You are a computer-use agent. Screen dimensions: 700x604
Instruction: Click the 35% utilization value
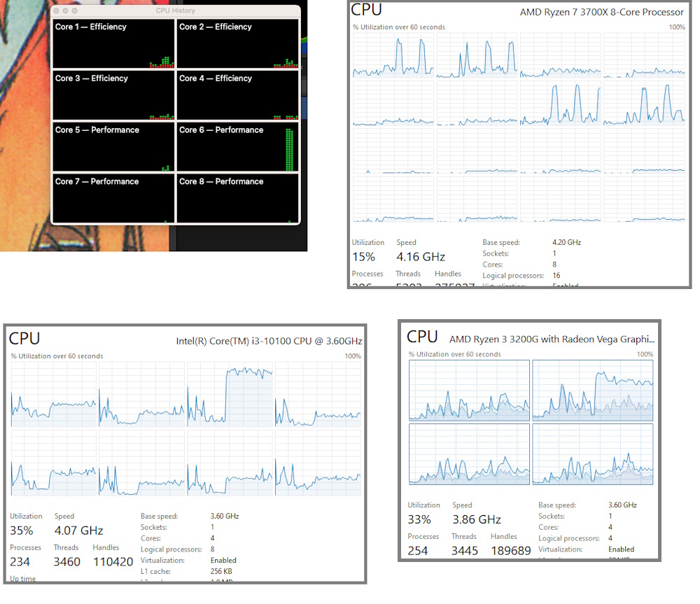pos(22,531)
